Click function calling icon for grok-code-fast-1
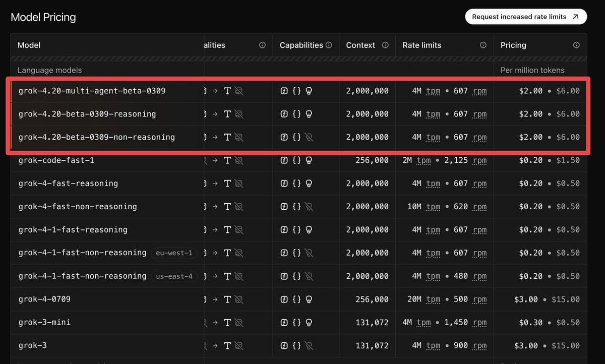The image size is (605, 364). point(284,160)
